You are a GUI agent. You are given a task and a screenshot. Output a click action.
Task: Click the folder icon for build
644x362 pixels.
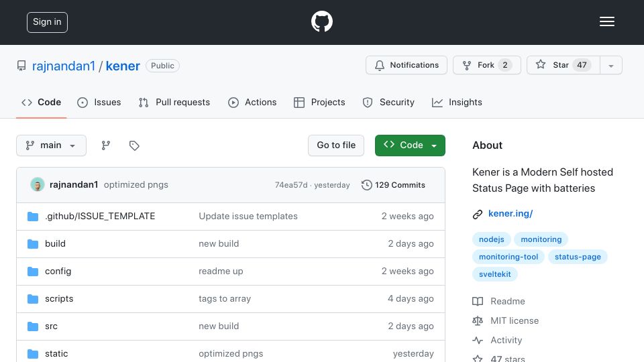pyautogui.click(x=33, y=244)
